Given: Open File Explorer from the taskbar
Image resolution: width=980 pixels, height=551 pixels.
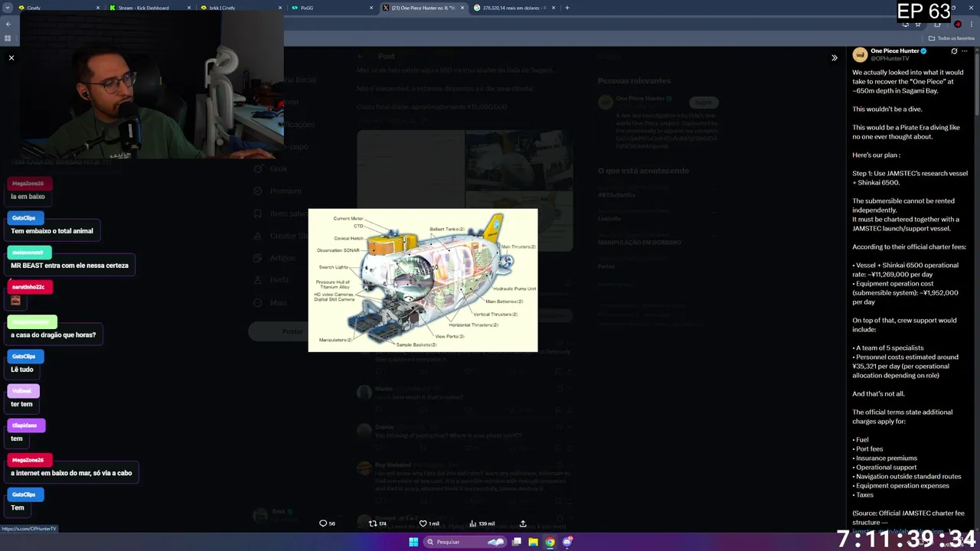Looking at the screenshot, I should coord(533,542).
